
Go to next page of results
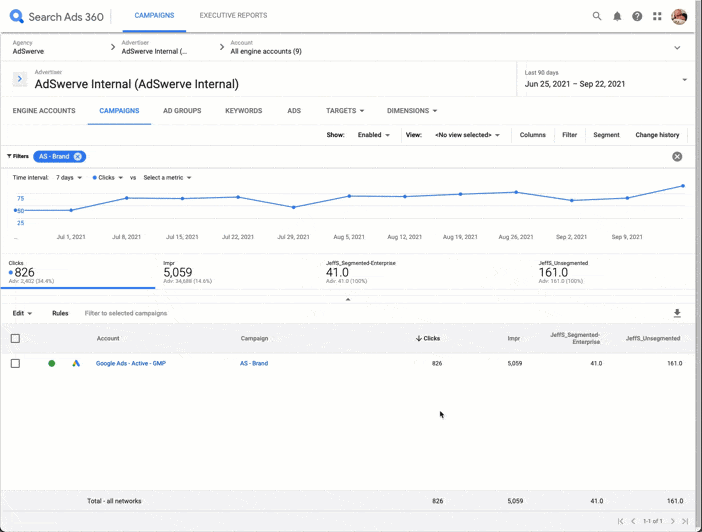click(672, 521)
